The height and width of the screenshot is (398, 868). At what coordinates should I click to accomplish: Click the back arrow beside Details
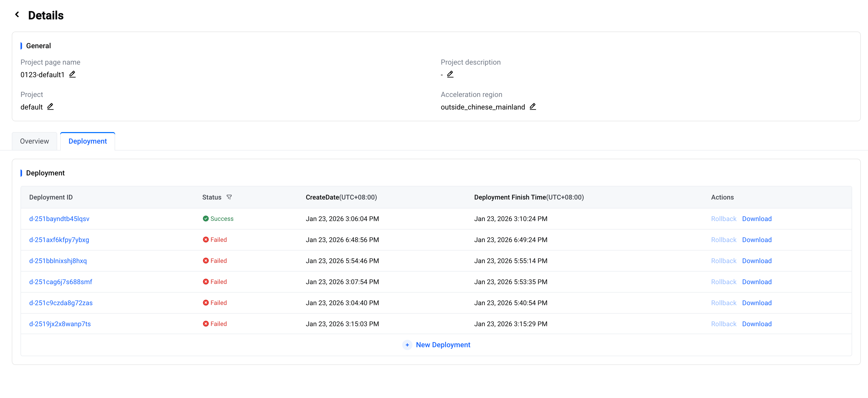17,15
